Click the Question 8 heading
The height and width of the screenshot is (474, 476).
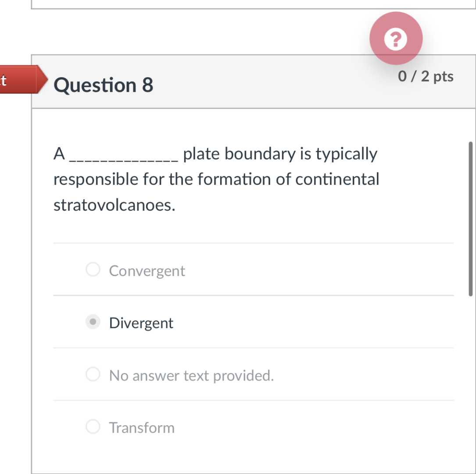click(x=104, y=85)
